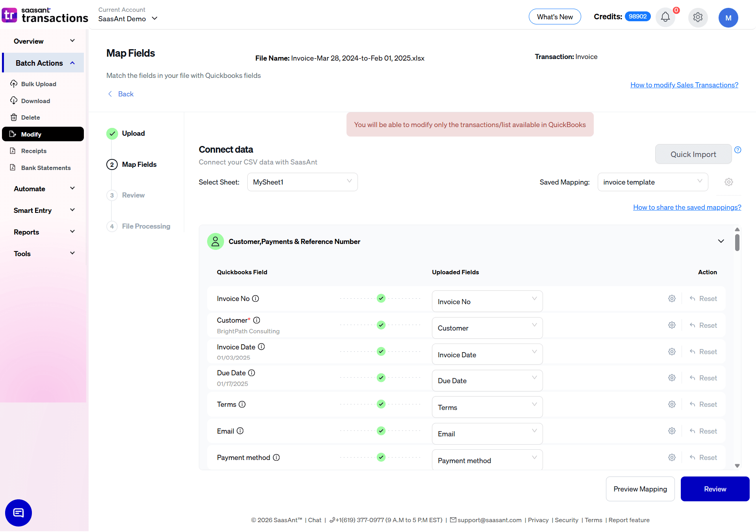Open the Select Sheet dropdown

(302, 182)
